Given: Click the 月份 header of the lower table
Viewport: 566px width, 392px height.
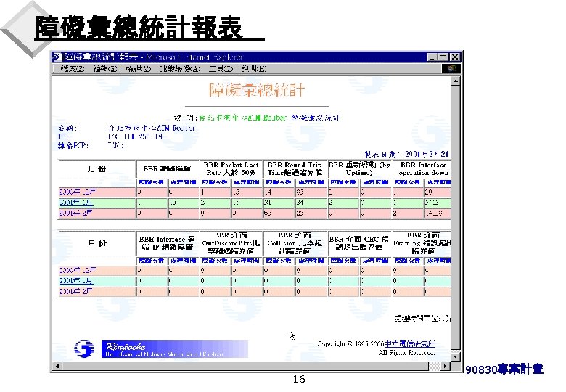Looking at the screenshot, I should 97,243.
